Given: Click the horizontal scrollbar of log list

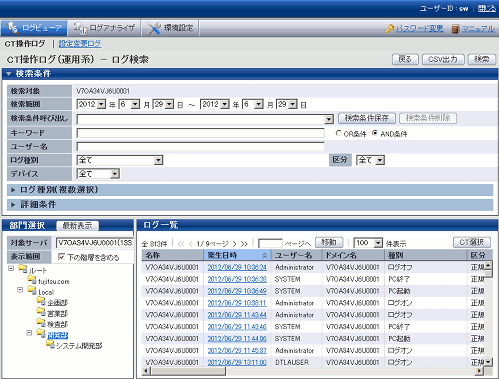Looking at the screenshot, I should (313, 371).
